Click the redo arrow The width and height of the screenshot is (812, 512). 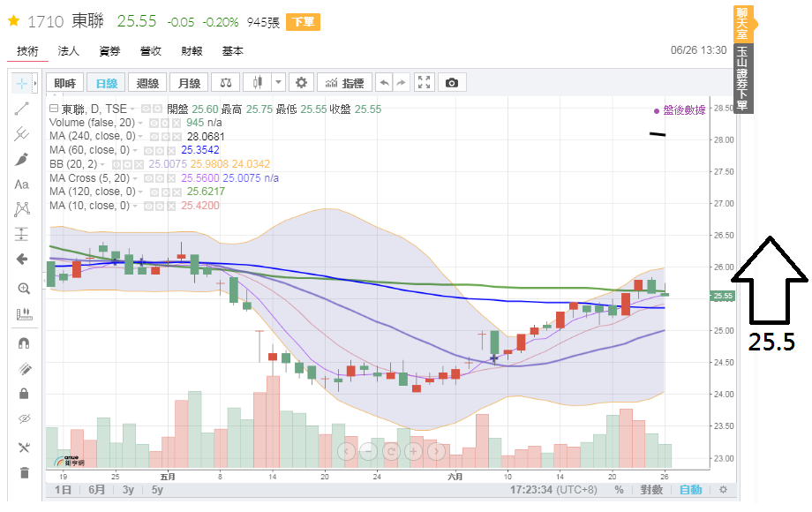pyautogui.click(x=402, y=83)
